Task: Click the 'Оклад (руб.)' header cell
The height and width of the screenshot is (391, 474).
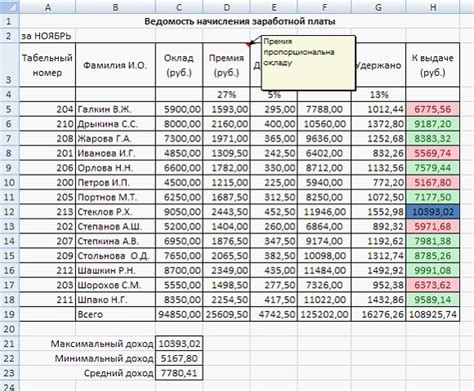Action: [x=179, y=65]
